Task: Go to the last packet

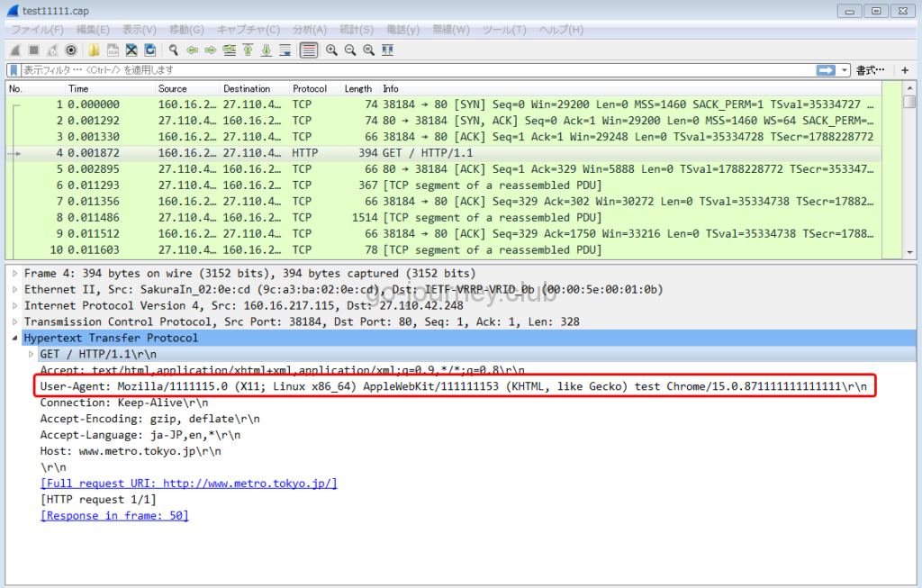Action: tap(266, 50)
